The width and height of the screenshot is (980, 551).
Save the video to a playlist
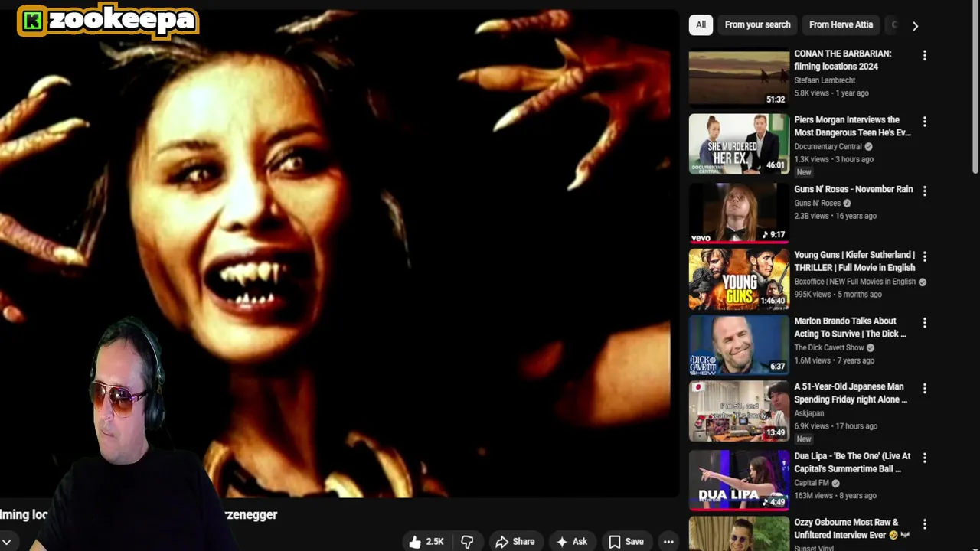(x=626, y=542)
